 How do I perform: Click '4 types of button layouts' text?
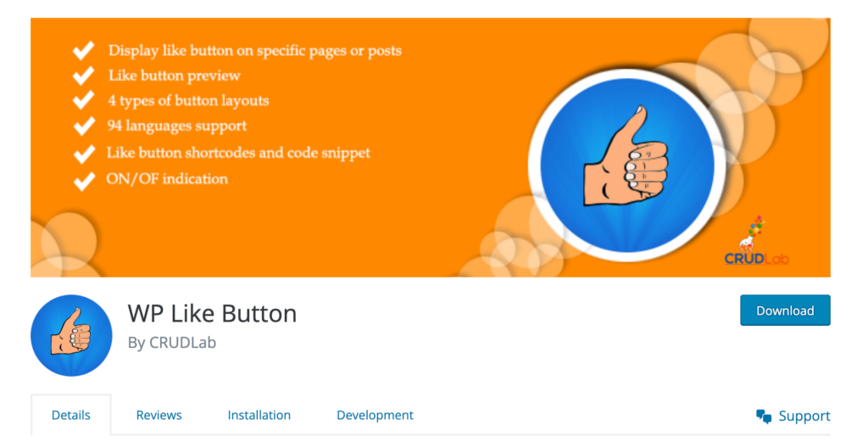tap(189, 101)
